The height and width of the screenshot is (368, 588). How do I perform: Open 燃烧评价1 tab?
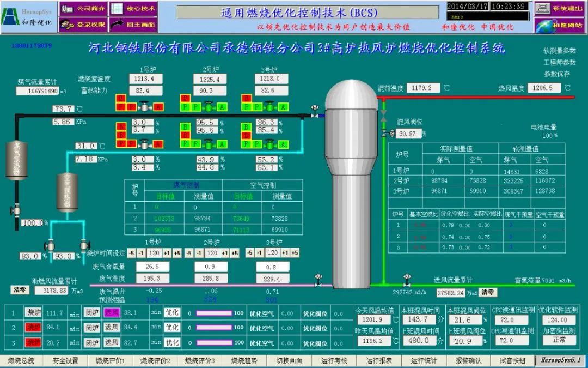[x=110, y=361]
